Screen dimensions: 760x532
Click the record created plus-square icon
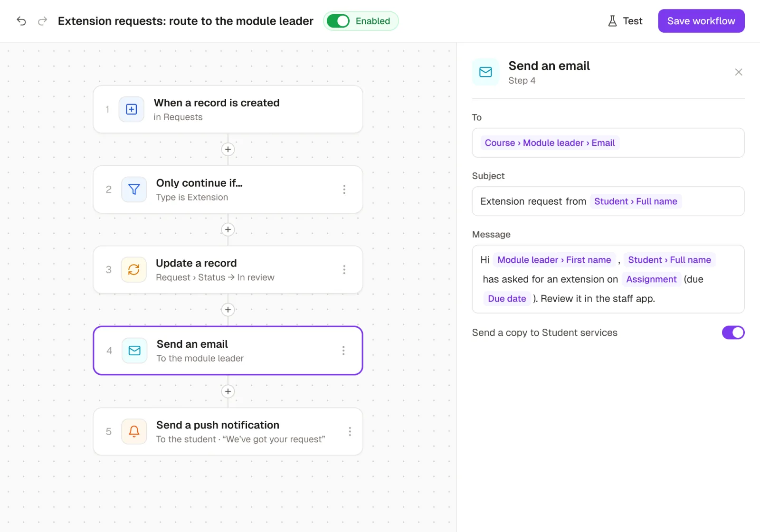132,109
